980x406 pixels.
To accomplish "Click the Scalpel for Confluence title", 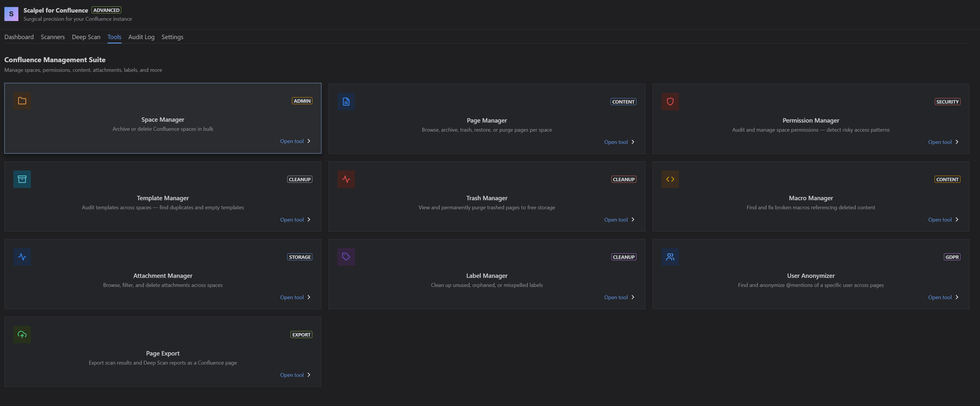I will [x=55, y=10].
